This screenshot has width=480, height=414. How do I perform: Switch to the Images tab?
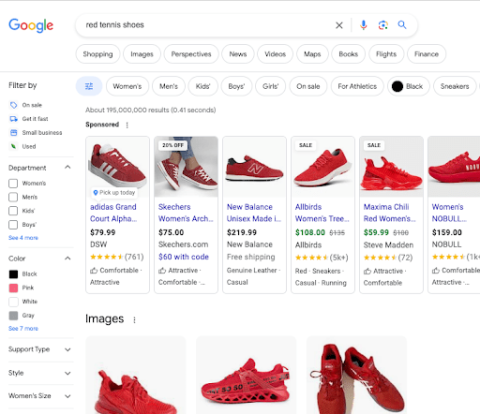[142, 54]
